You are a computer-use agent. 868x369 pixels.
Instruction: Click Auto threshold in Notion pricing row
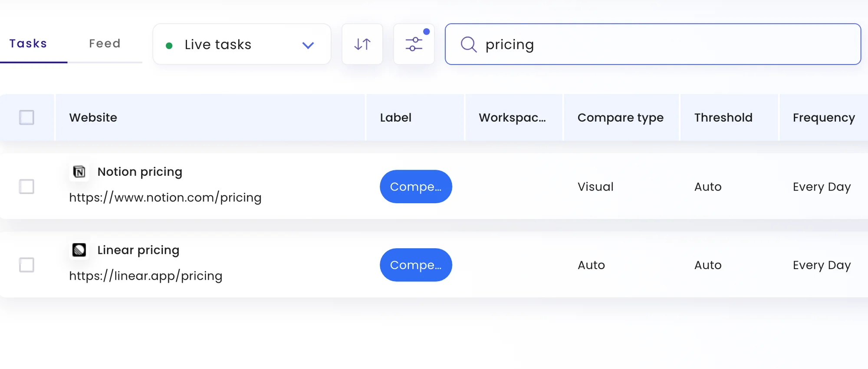click(708, 187)
